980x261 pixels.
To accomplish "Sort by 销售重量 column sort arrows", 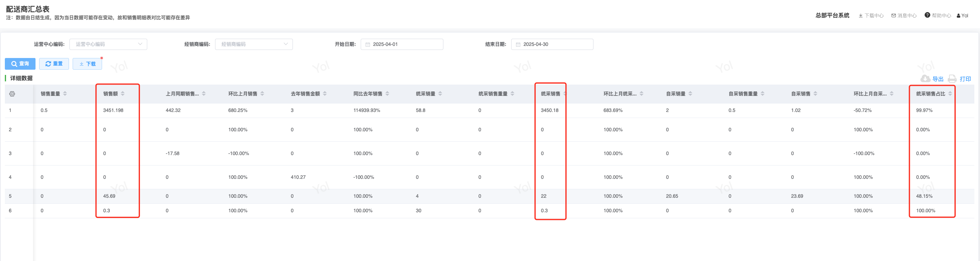I will pos(65,93).
